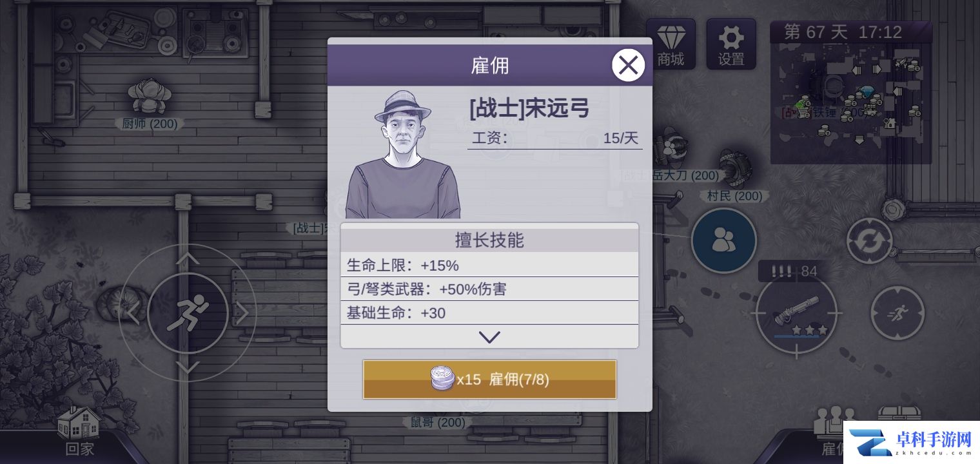Image resolution: width=980 pixels, height=464 pixels.
Task: Close the 雇佣 dialog with X
Action: (628, 65)
